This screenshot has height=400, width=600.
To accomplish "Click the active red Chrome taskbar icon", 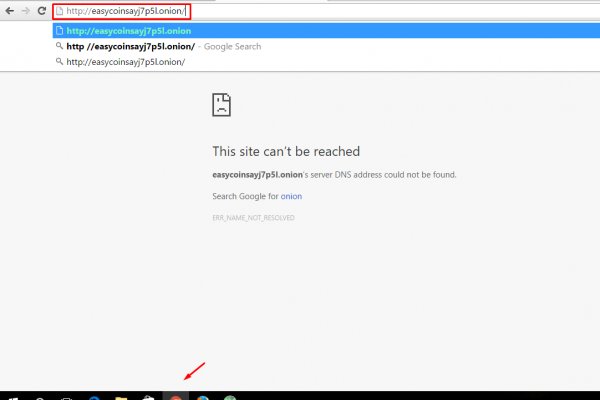I will click(176, 397).
